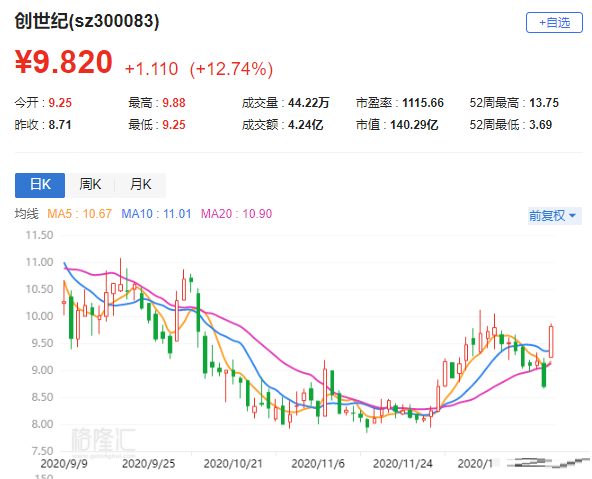Image resolution: width=592 pixels, height=479 pixels.
Task: Click the 2020/10/21 date axis label
Action: tap(233, 464)
